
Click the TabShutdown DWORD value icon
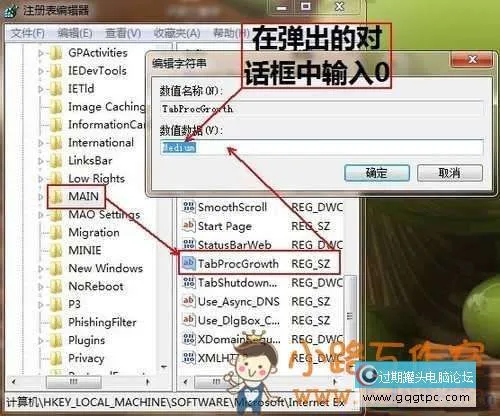(189, 283)
